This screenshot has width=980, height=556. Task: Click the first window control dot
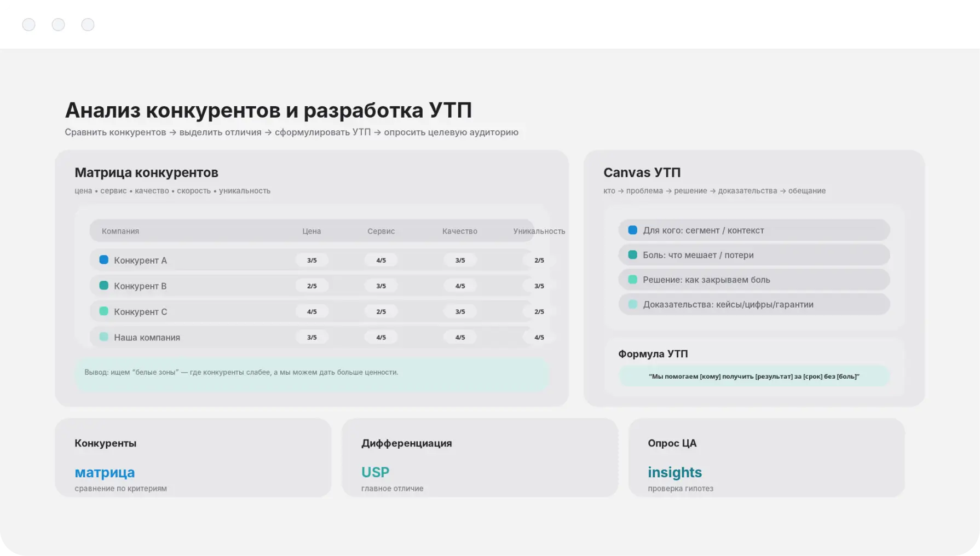[29, 25]
